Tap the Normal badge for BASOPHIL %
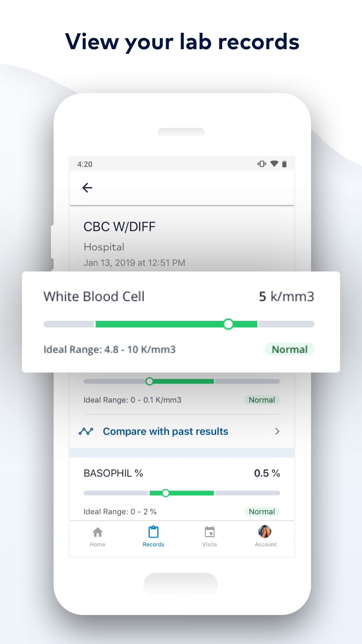 point(262,512)
